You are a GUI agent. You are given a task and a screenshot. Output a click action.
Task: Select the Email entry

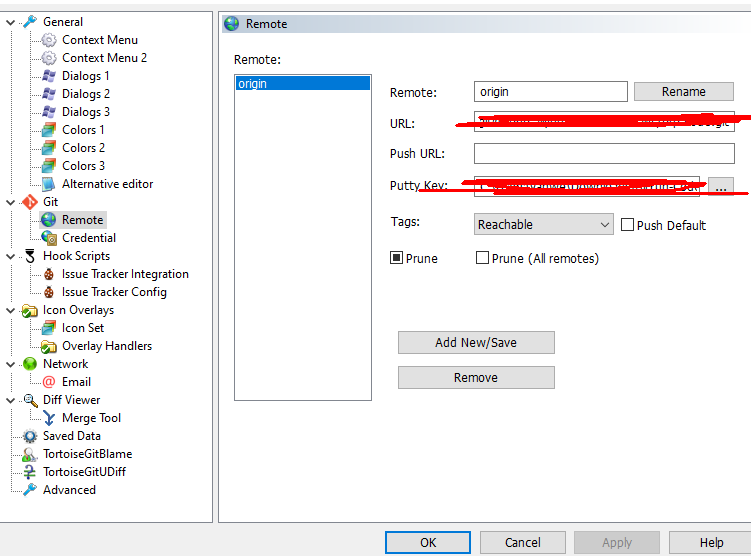tap(76, 382)
